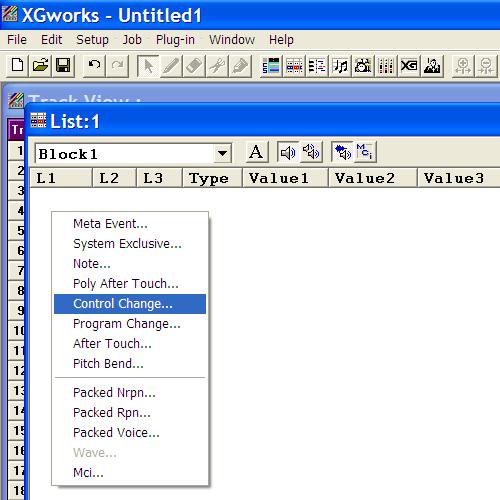Select the scissors tool
500x500 pixels.
(x=217, y=65)
